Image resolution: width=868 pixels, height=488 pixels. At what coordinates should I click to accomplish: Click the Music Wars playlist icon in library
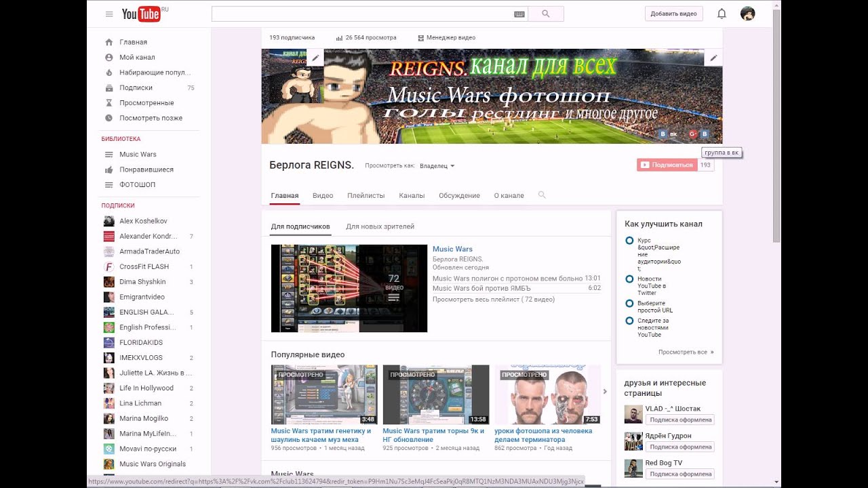click(x=108, y=155)
